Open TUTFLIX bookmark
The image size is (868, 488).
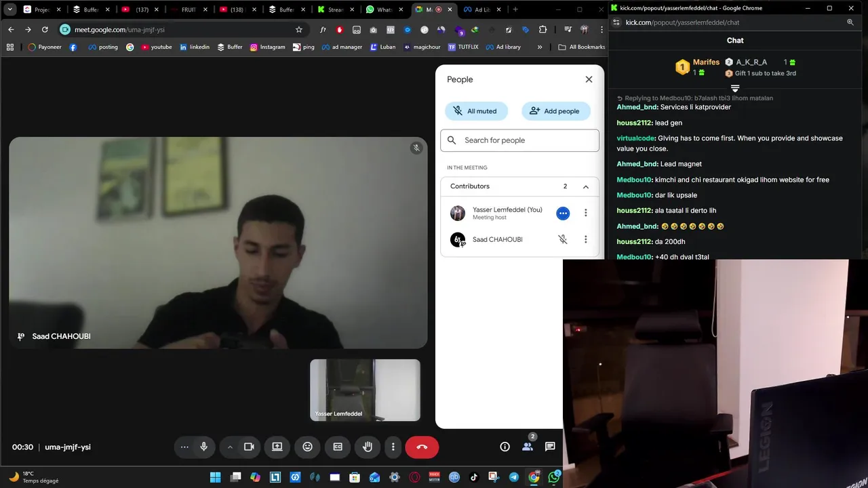coord(463,47)
